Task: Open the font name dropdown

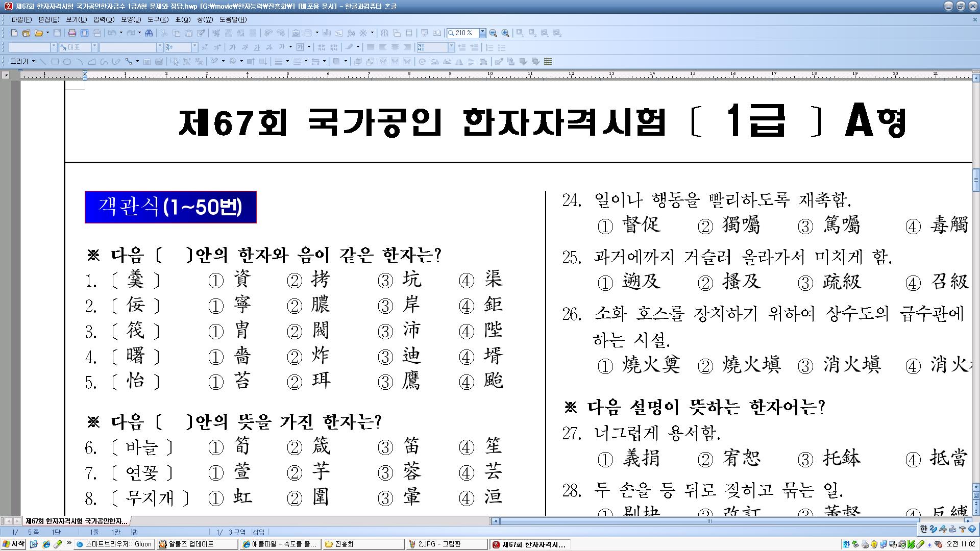Action: (160, 47)
